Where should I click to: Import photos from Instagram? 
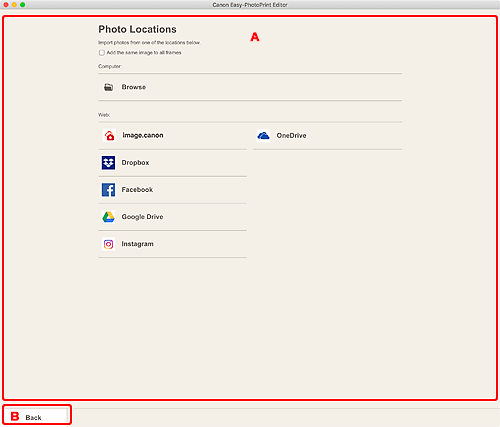172,244
